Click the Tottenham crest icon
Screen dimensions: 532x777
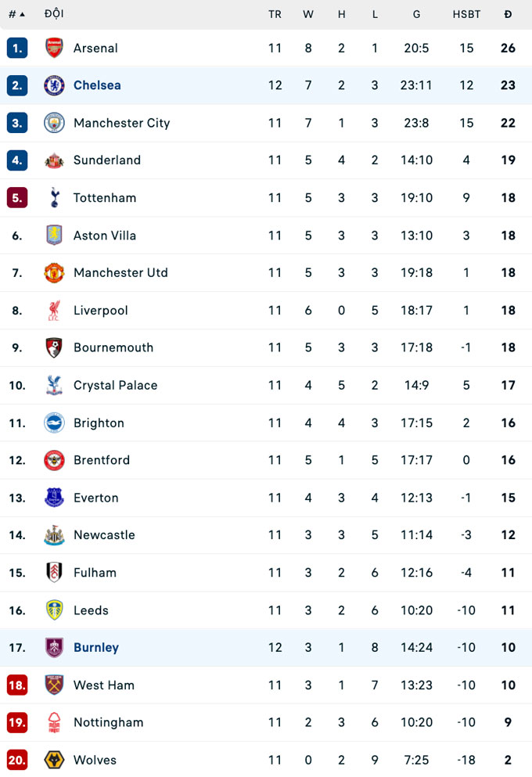click(54, 198)
